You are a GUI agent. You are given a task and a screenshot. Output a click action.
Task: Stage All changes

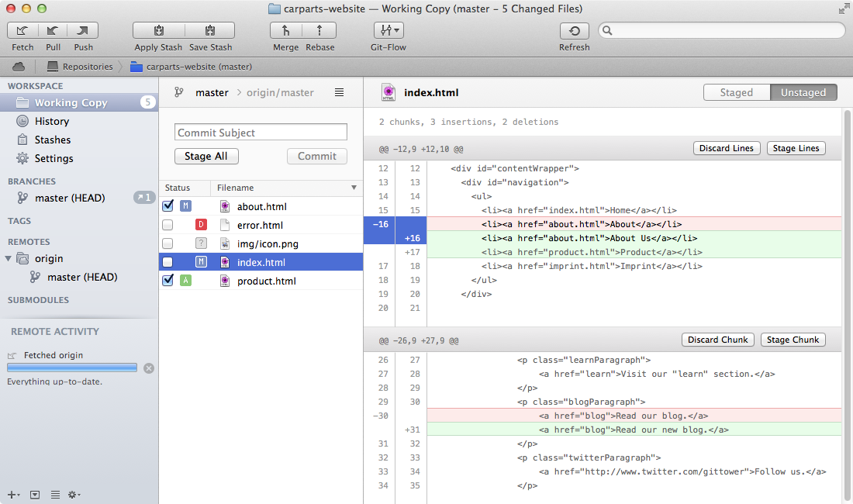[x=206, y=156]
